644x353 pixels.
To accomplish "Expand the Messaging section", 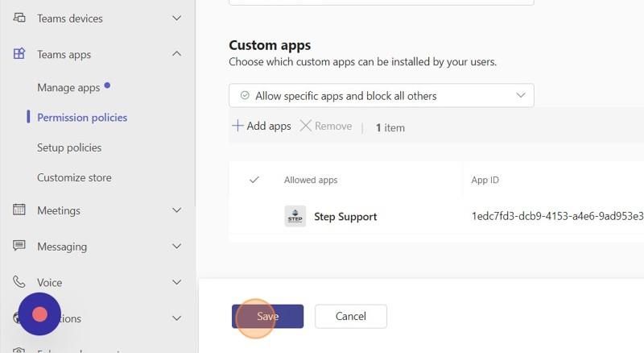I will coord(176,247).
